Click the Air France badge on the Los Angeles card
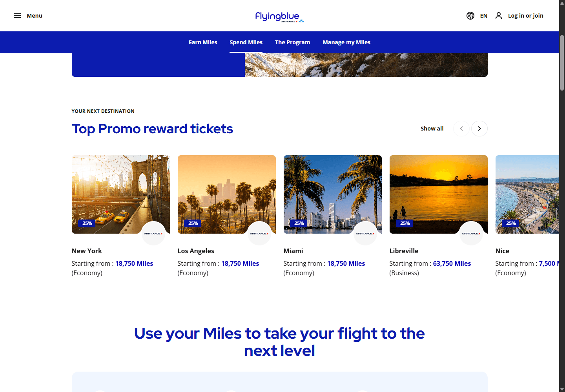The height and width of the screenshot is (392, 565). [259, 233]
